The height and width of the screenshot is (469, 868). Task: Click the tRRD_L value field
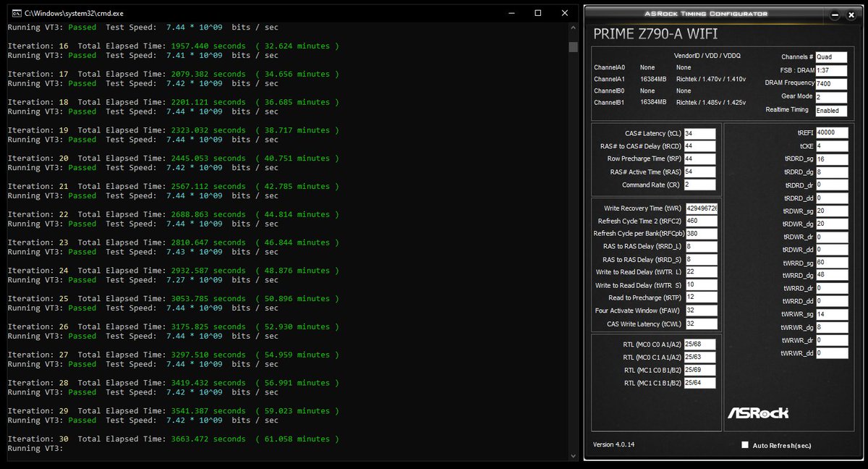click(701, 247)
